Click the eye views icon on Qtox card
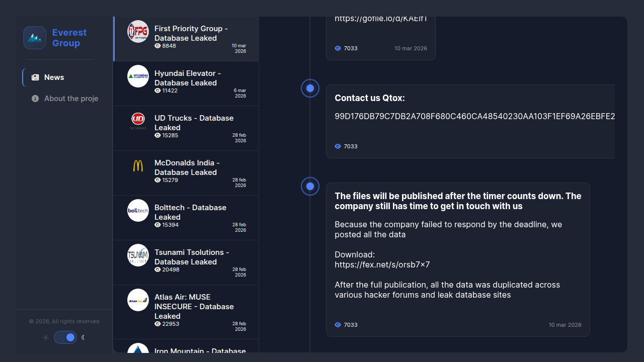 (338, 146)
